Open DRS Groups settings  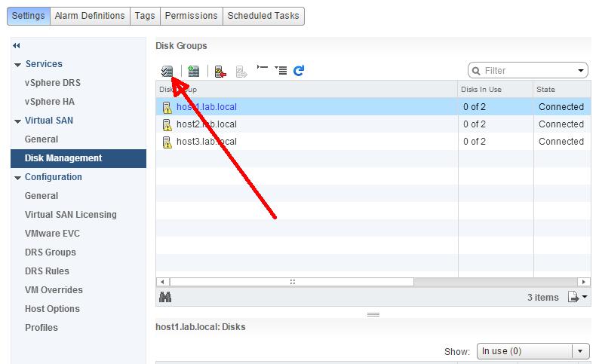(51, 252)
